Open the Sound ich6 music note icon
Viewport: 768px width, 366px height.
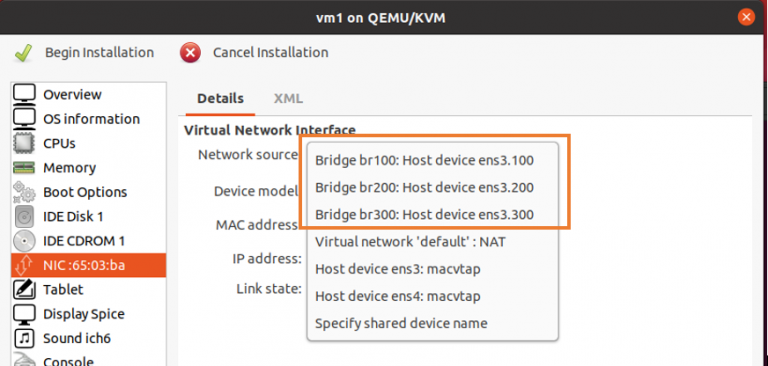click(24, 338)
